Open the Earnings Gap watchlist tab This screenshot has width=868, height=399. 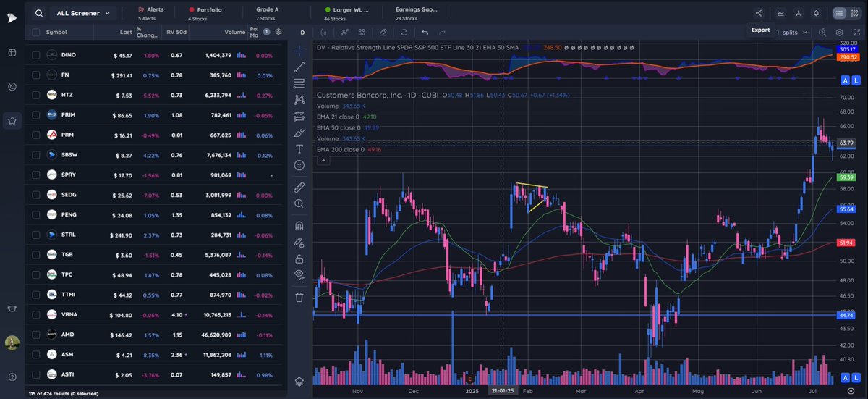click(417, 13)
